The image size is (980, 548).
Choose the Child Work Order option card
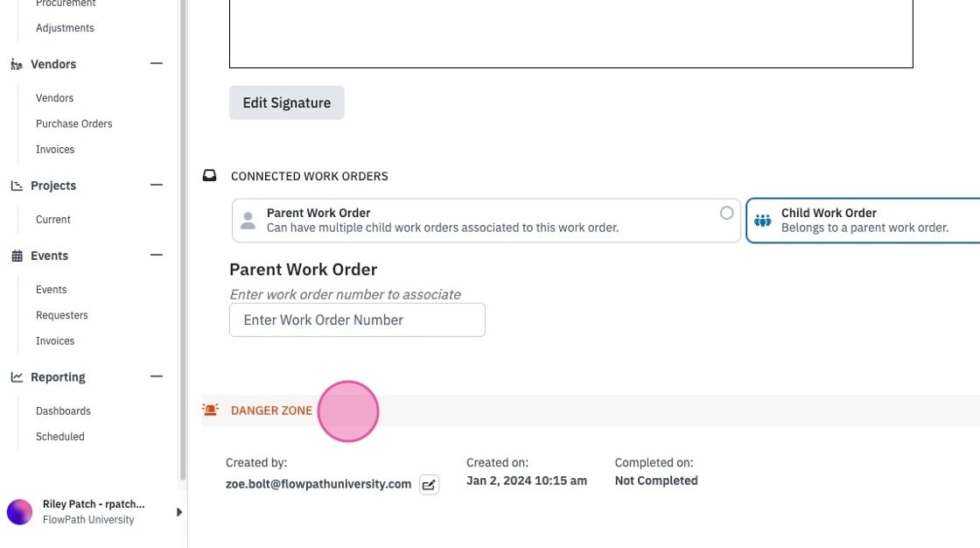pos(863,221)
